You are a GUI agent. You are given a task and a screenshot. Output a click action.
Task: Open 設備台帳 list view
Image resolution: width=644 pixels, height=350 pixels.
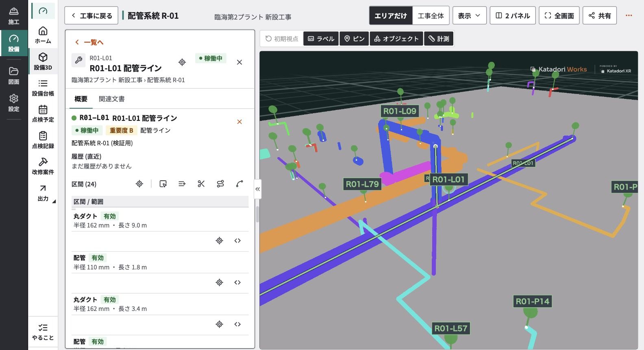pyautogui.click(x=43, y=87)
